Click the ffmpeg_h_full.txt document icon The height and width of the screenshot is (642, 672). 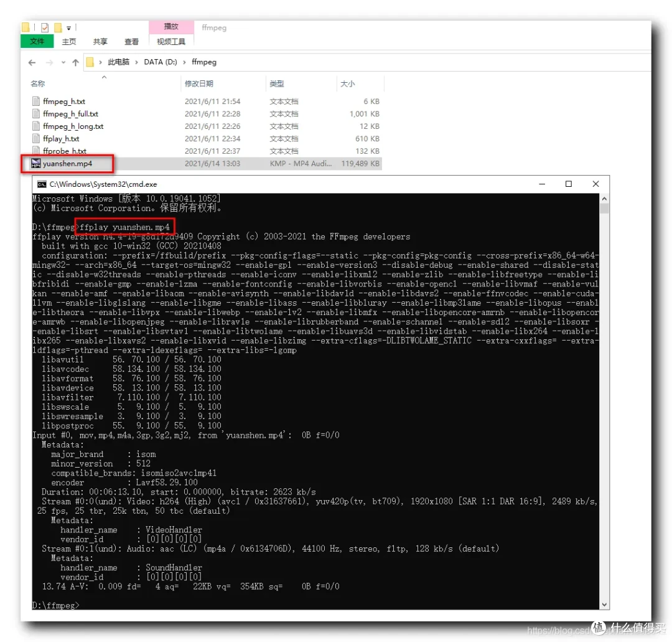(36, 114)
